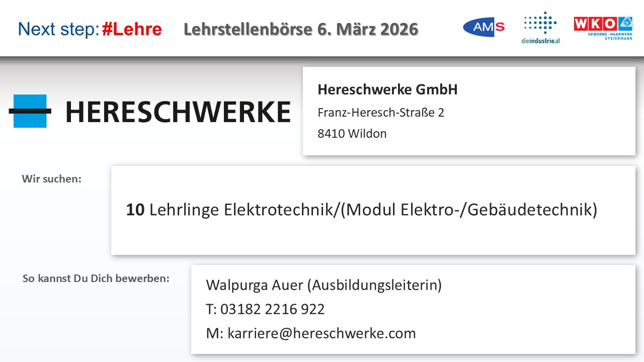
Task: Click the red #Lehre hashtag
Action: tap(131, 29)
